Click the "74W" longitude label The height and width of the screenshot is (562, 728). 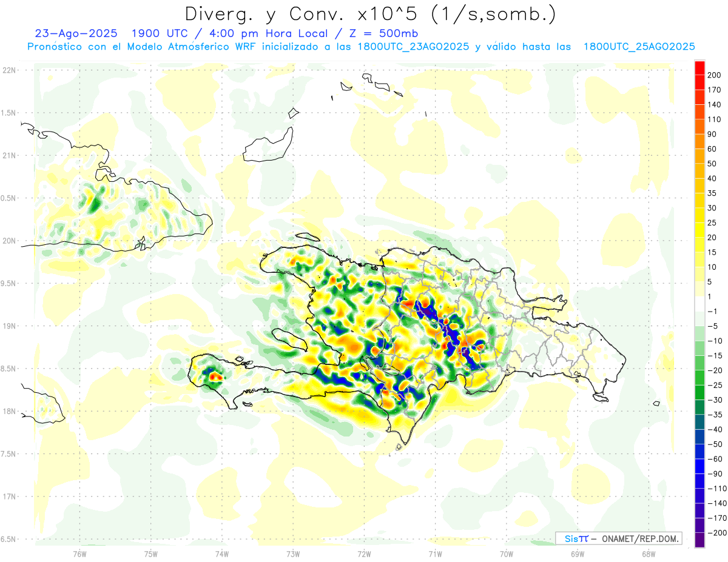pos(222,554)
